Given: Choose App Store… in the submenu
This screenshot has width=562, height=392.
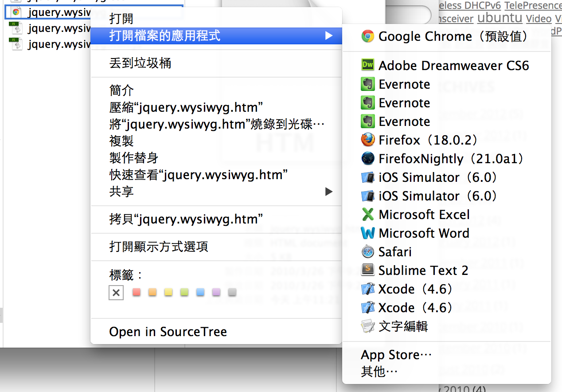Looking at the screenshot, I should tap(447, 355).
